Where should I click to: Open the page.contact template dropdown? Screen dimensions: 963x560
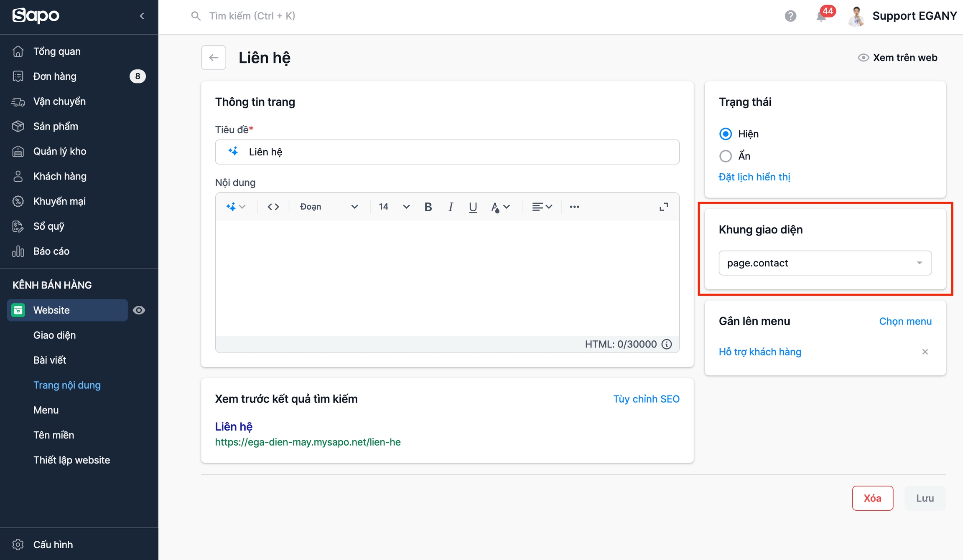click(825, 263)
